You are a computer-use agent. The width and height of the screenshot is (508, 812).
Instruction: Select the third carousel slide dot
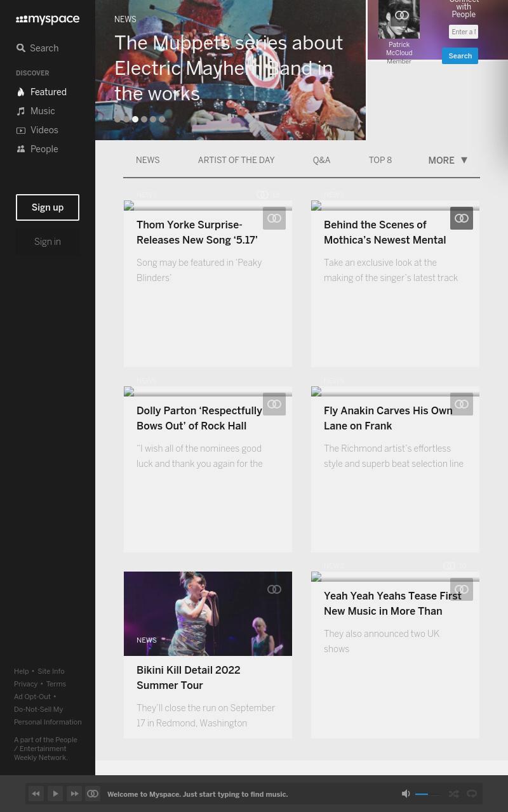point(135,119)
